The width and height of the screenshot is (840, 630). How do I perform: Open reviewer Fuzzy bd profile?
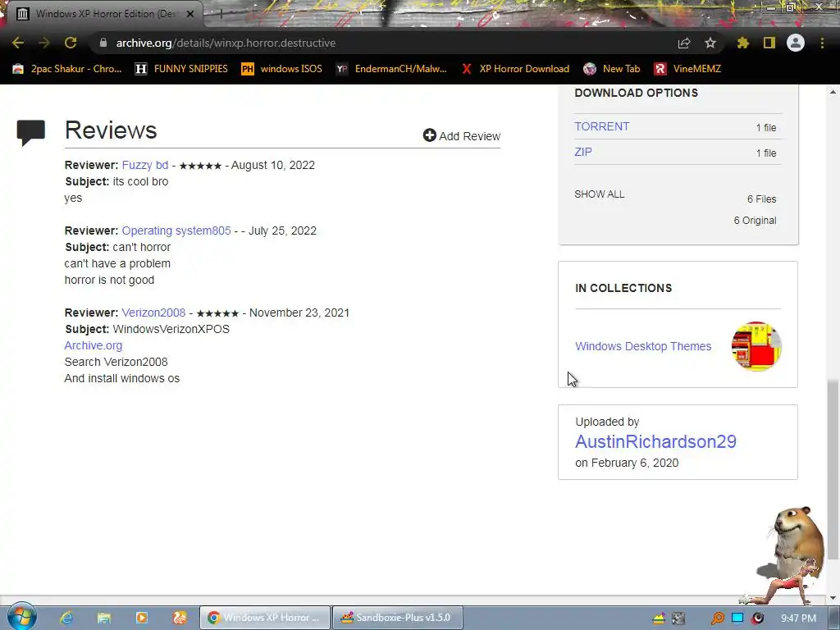tap(144, 165)
